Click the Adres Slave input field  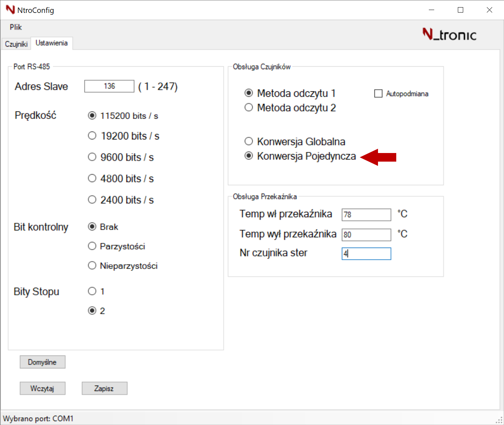click(x=109, y=86)
